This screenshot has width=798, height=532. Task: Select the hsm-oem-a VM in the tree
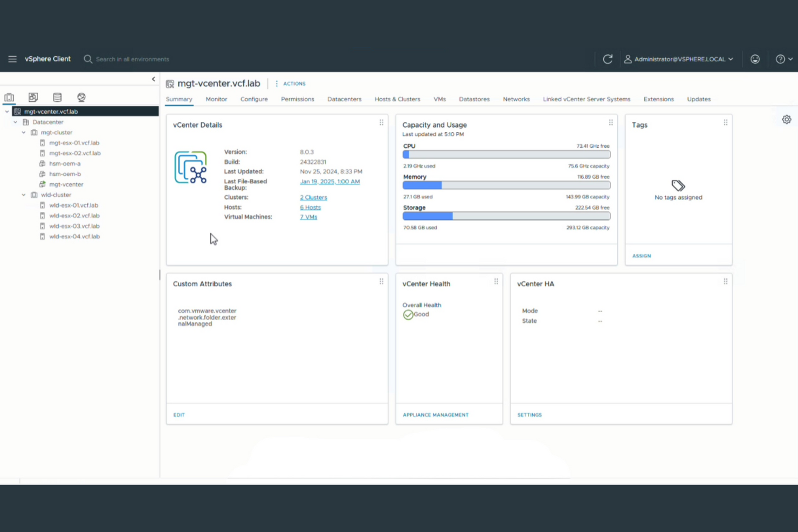pos(65,164)
